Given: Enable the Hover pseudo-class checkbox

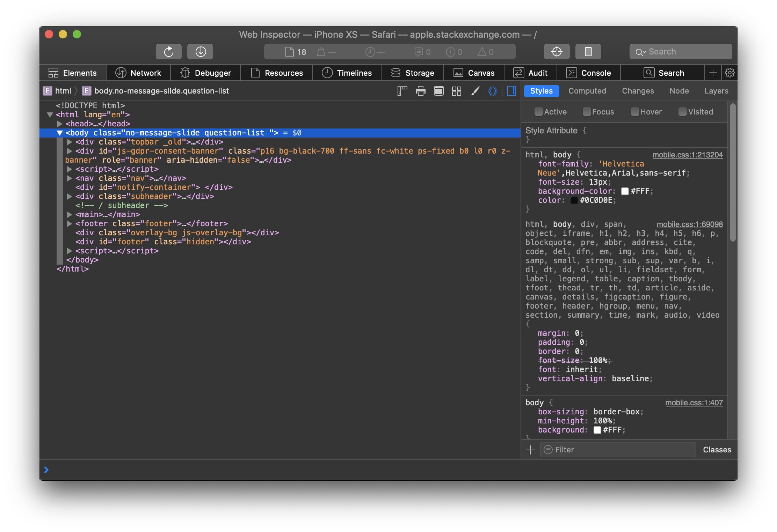Looking at the screenshot, I should [634, 112].
